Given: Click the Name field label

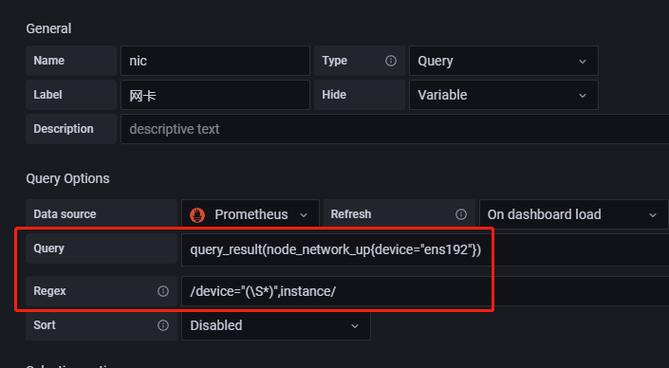Looking at the screenshot, I should (49, 61).
